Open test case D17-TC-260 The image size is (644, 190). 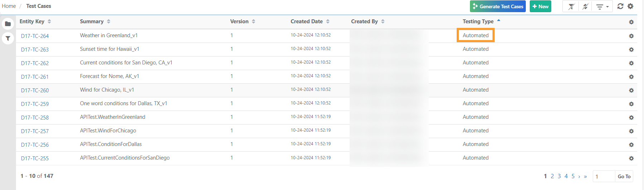35,90
